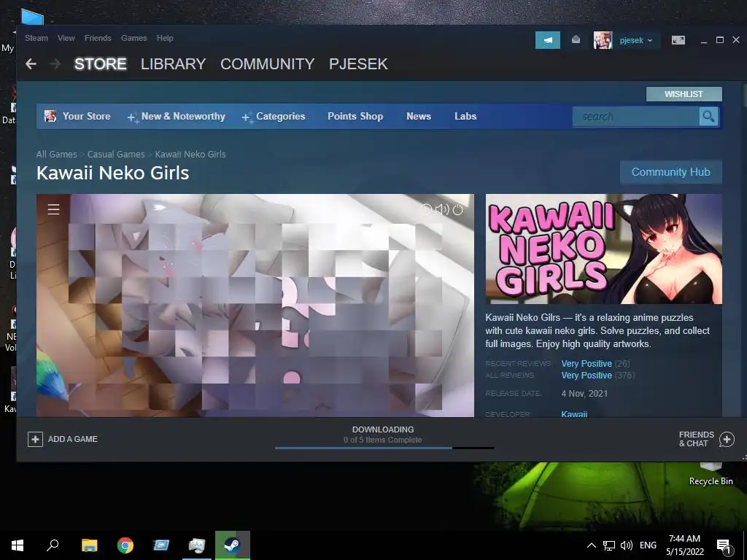Go to Casual Games breadcrumb
Image resolution: width=747 pixels, height=560 pixels.
pyautogui.click(x=116, y=155)
